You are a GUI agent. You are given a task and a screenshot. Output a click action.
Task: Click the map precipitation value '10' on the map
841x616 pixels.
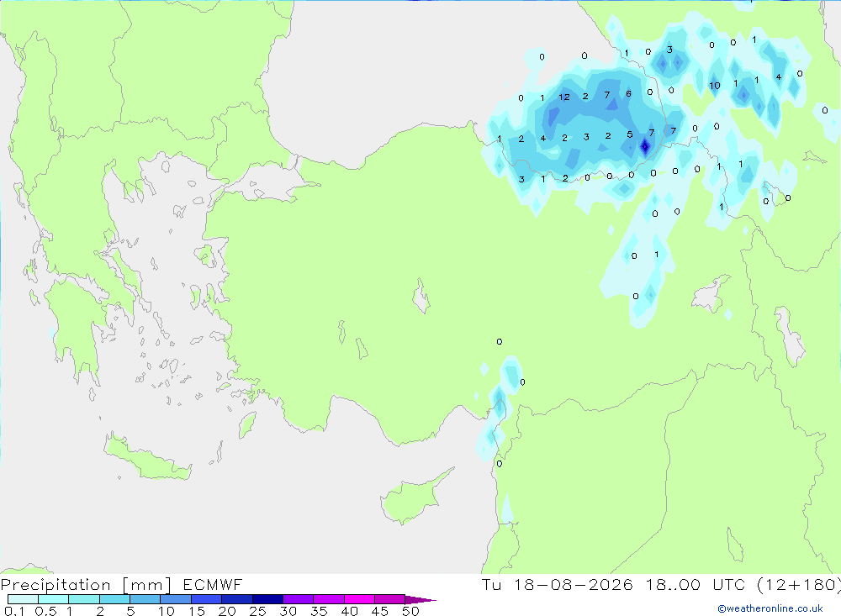(714, 85)
